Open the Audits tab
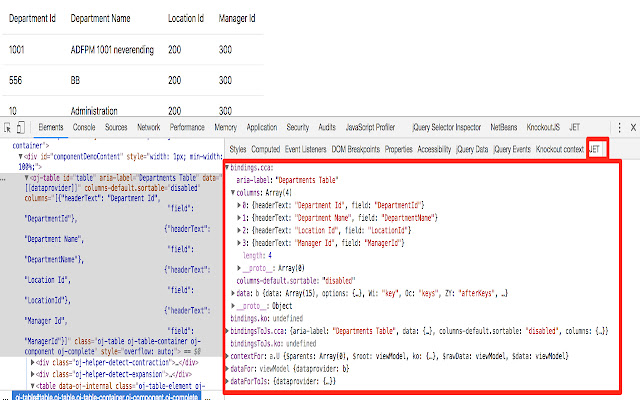Screen dimensions: 640x400 click(x=327, y=127)
